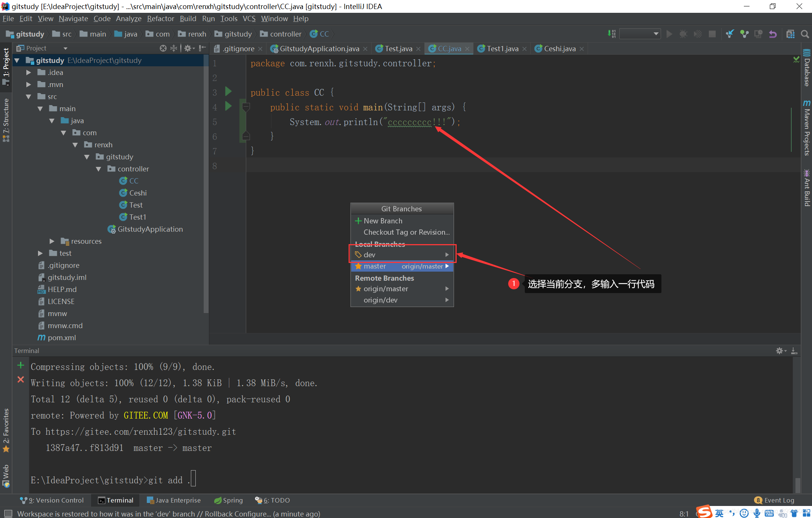Viewport: 812px width, 518px height.
Task: Switch to Test.java editor tab
Action: (x=398, y=49)
